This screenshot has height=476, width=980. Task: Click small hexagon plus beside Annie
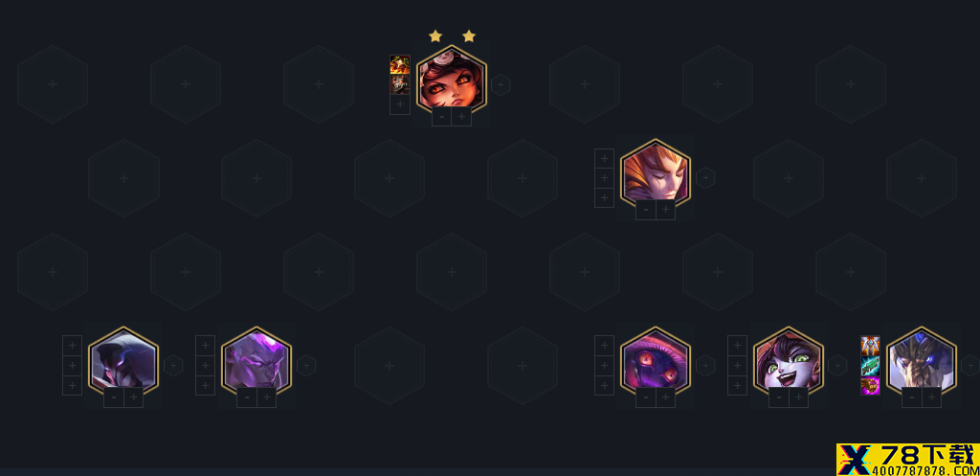pos(500,84)
